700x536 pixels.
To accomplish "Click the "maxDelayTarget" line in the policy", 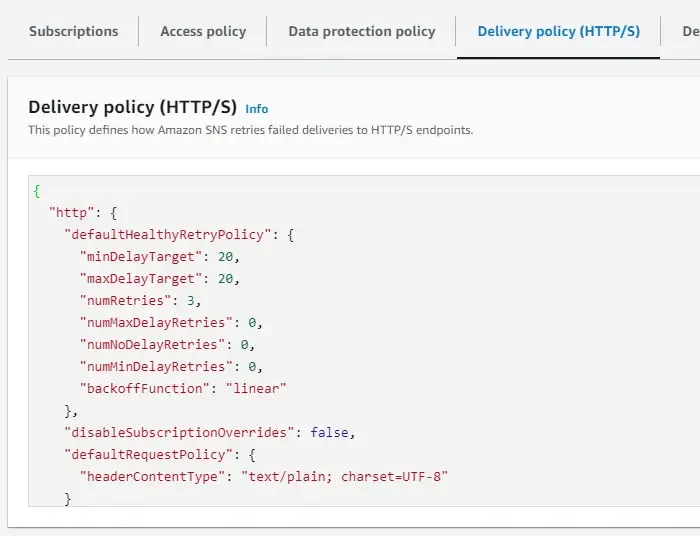I will 144,278.
